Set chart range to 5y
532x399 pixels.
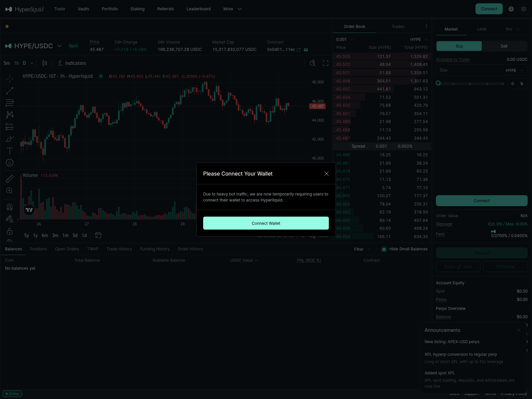tap(27, 235)
